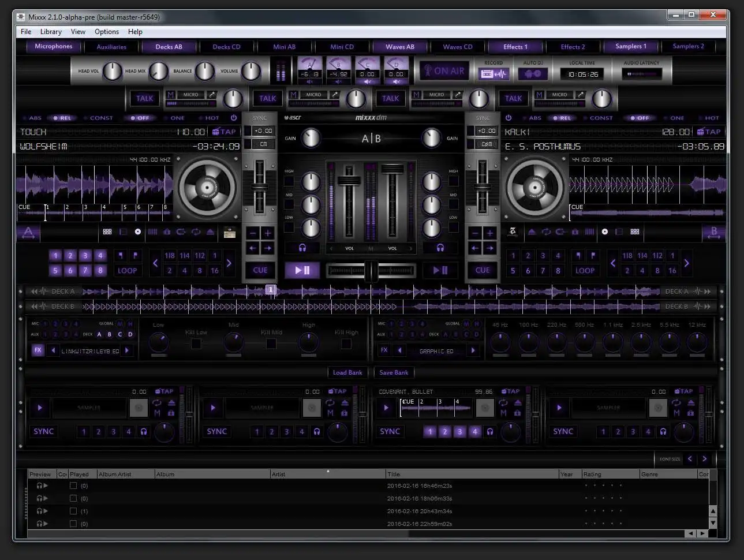This screenshot has width=744, height=560.
Task: Click the left deck TAP tempo button
Action: (x=224, y=132)
